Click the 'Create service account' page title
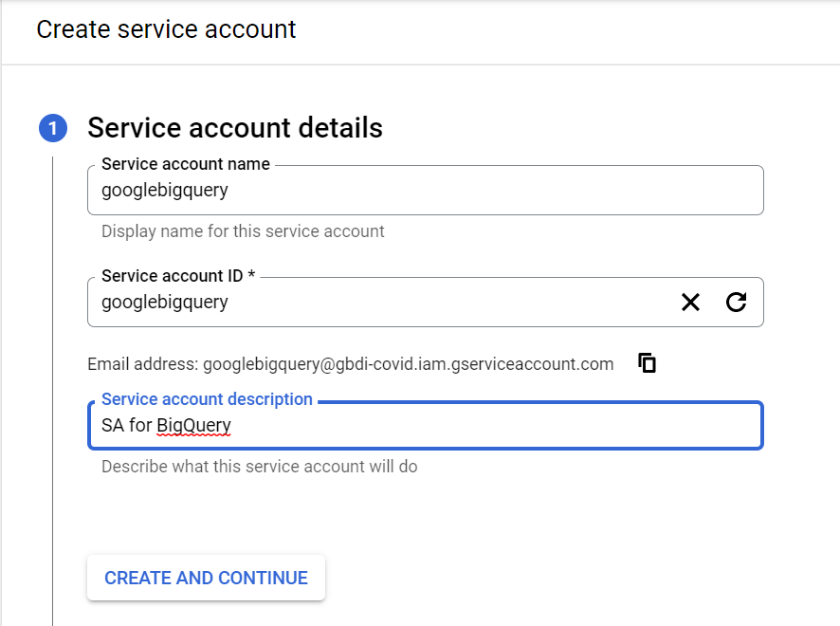Viewport: 840px width, 626px height. pyautogui.click(x=166, y=29)
